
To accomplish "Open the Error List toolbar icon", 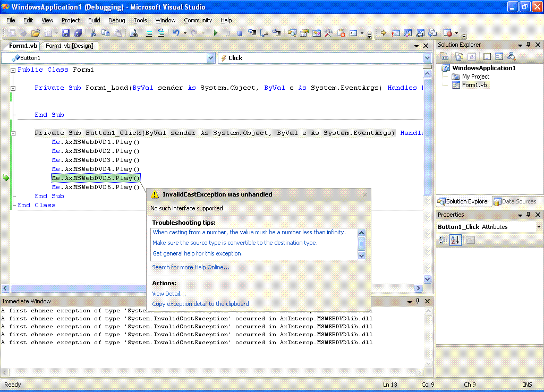I will pos(342,33).
